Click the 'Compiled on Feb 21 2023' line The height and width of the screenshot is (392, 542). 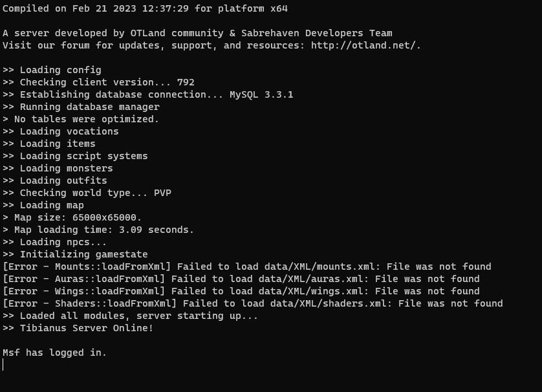[145, 8]
